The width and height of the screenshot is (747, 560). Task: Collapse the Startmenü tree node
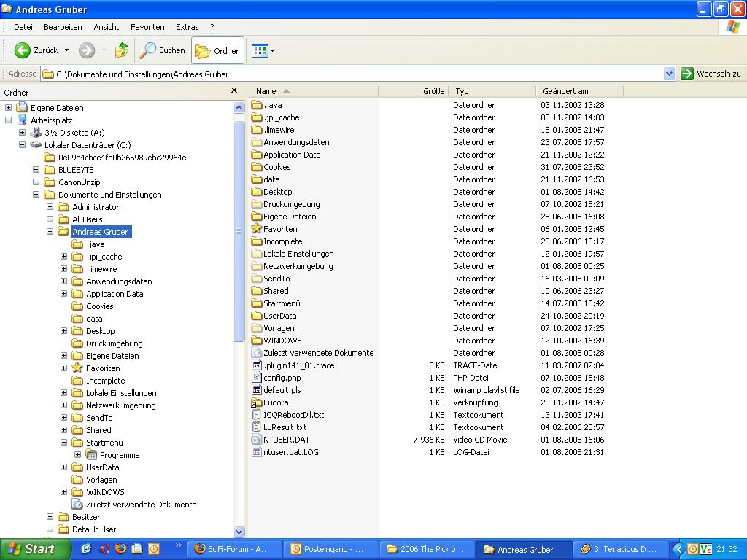click(64, 443)
